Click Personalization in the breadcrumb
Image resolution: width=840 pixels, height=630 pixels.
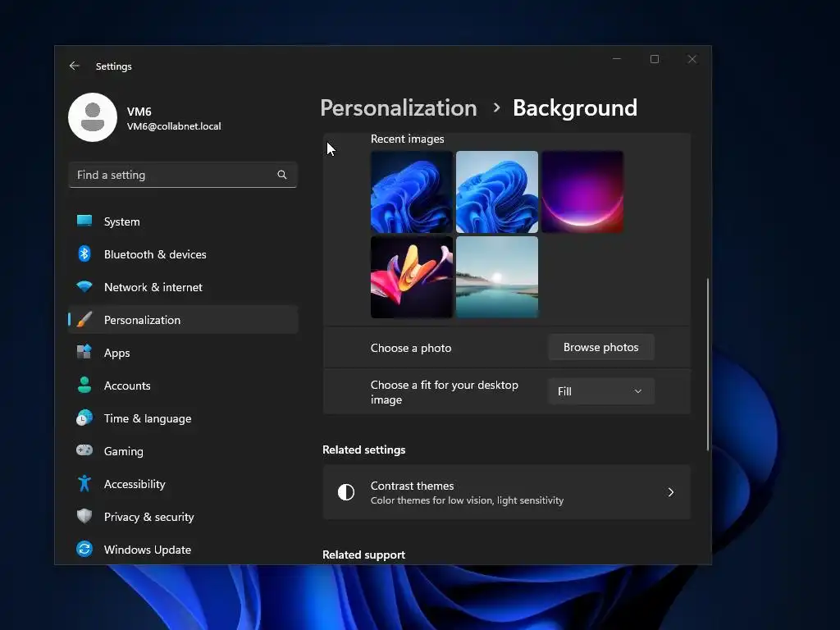(399, 107)
